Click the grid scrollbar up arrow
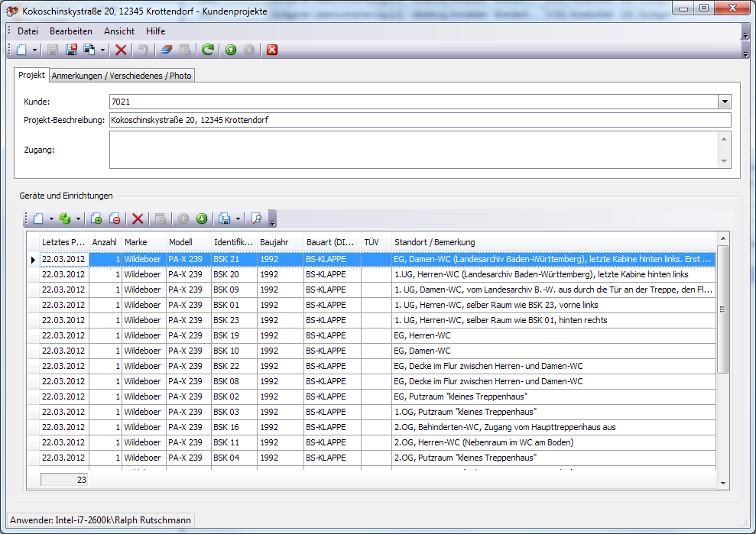The image size is (756, 534). coord(722,238)
